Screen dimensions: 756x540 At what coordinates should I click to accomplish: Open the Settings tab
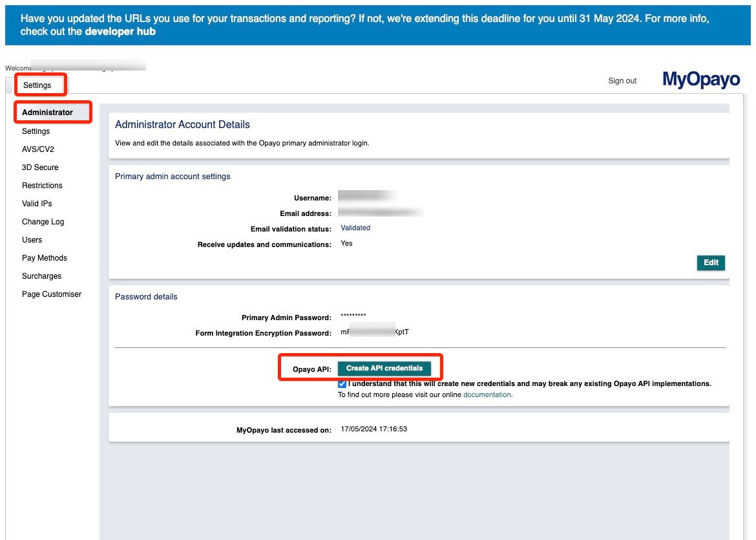pos(37,85)
